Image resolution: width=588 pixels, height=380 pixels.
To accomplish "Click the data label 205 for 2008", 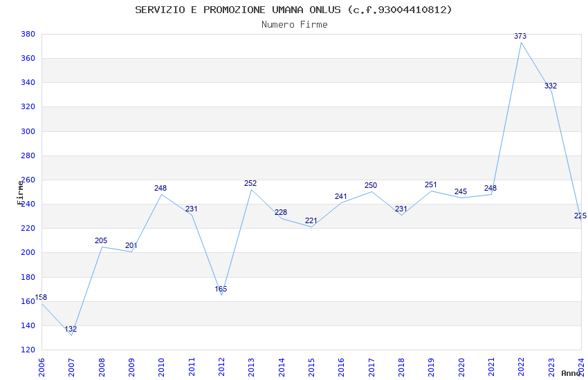I will click(101, 240).
